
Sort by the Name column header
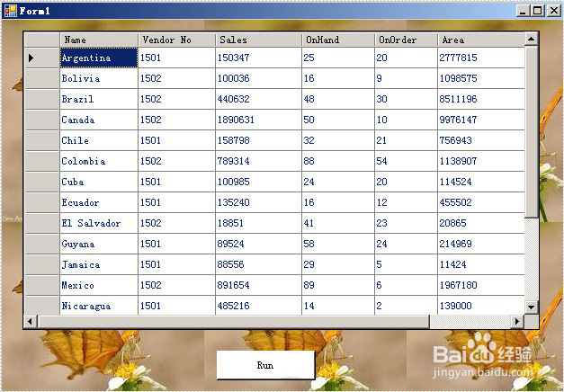coord(99,40)
